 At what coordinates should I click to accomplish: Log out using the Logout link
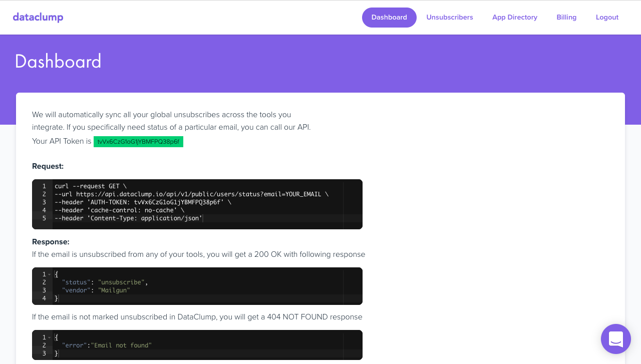point(607,18)
